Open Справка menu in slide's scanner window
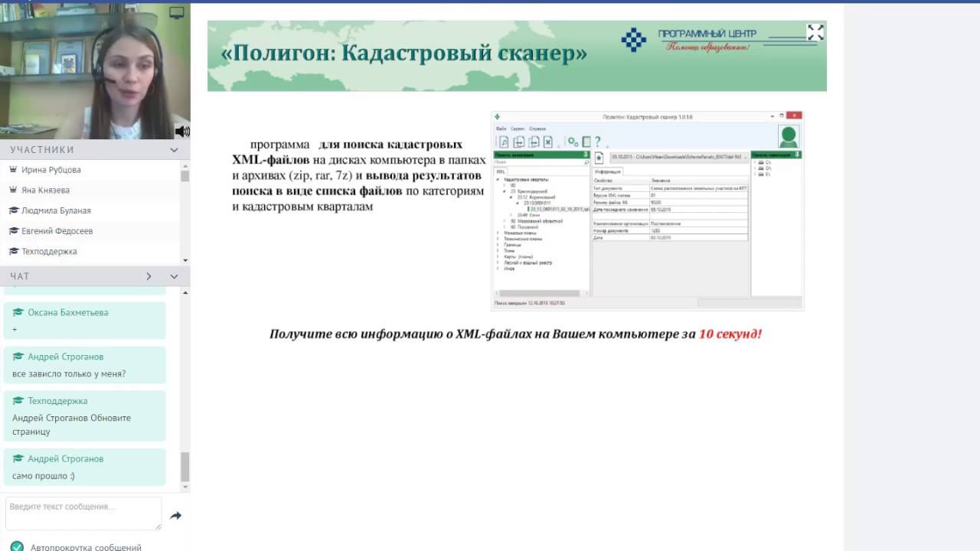The image size is (980, 551). (x=537, y=129)
